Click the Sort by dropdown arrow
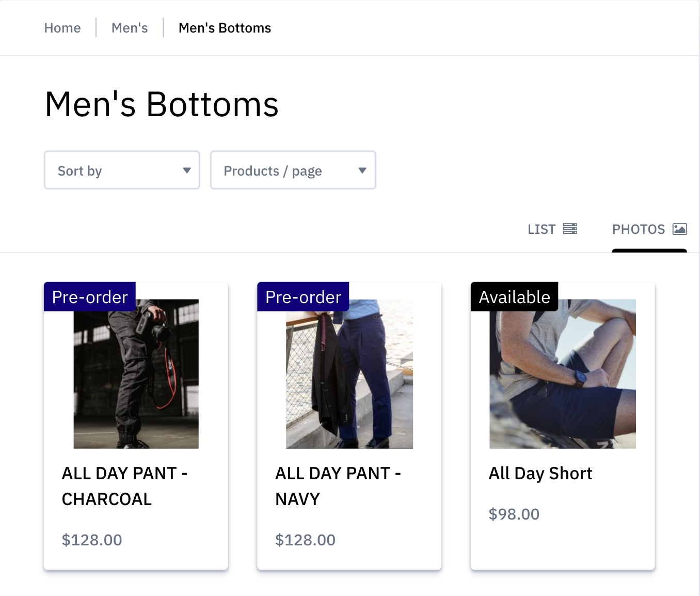 [187, 170]
